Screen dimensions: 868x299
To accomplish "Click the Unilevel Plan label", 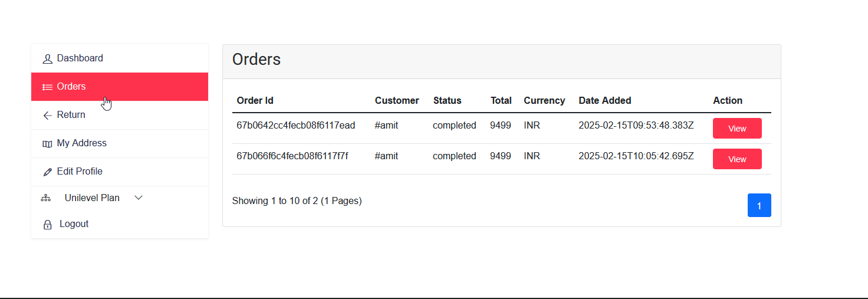I will point(92,198).
